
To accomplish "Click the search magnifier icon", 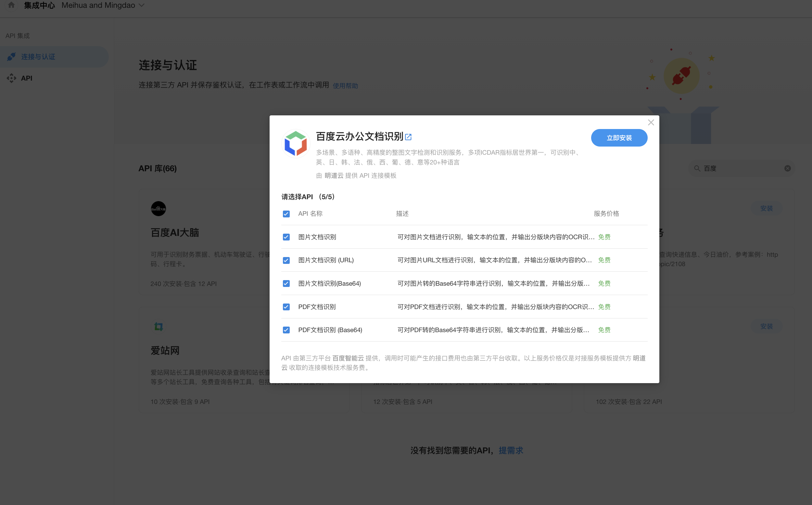I will click(697, 168).
